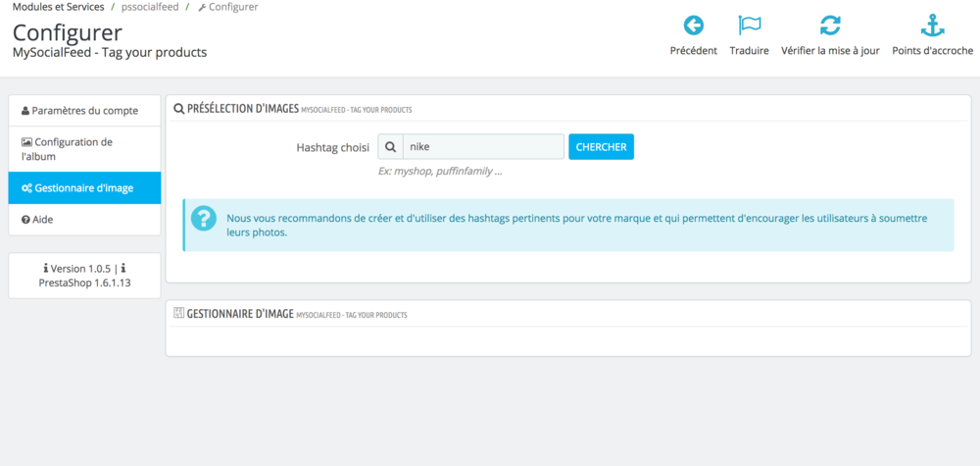
Task: Click into the Hashtag choisi input field
Action: [483, 147]
